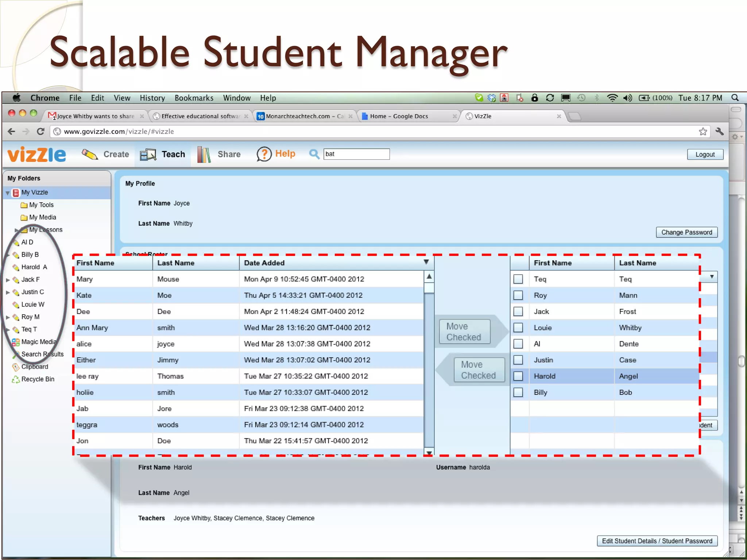Viewport: 747px width, 560px height.
Task: Click Date Added sort arrow
Action: (426, 262)
